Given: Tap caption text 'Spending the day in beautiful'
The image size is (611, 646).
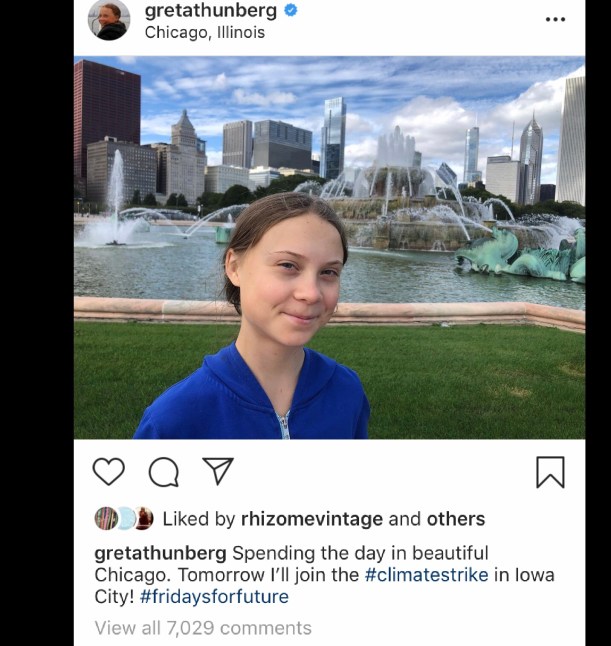Looking at the screenshot, I should coord(360,554).
